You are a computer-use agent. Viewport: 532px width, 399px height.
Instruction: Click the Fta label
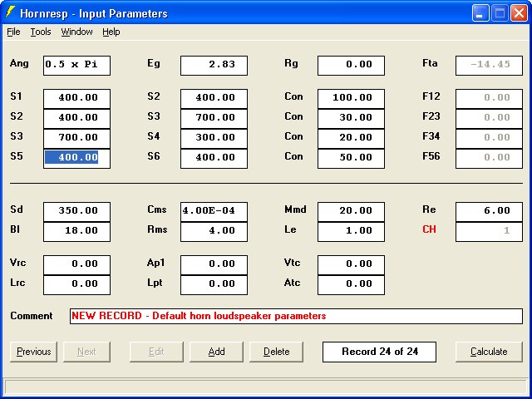[431, 63]
